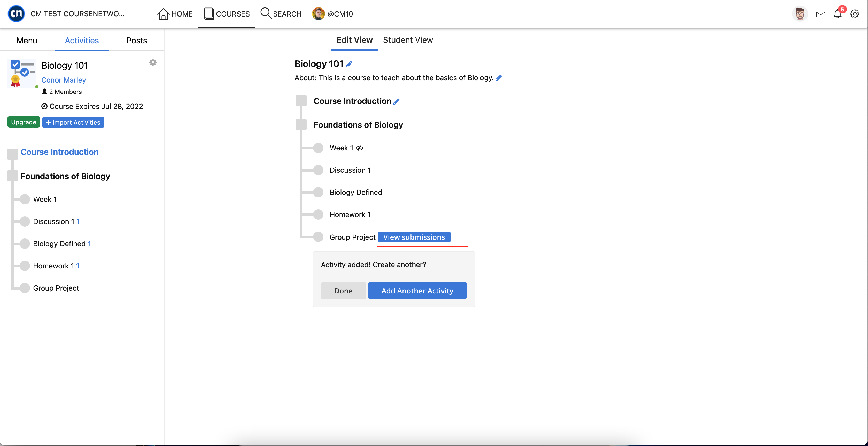
Task: Switch to the Posts tab
Action: (x=136, y=40)
